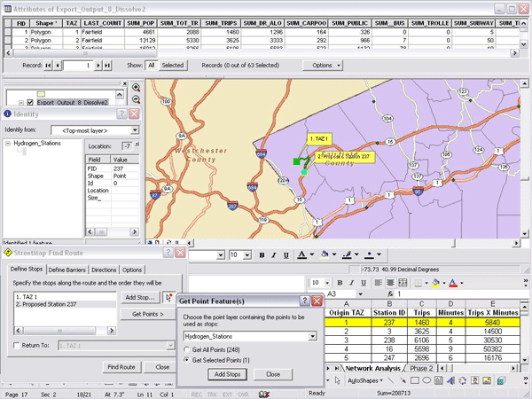Choose the Arrow drawing tool
532x399 pixels.
click(x=403, y=380)
